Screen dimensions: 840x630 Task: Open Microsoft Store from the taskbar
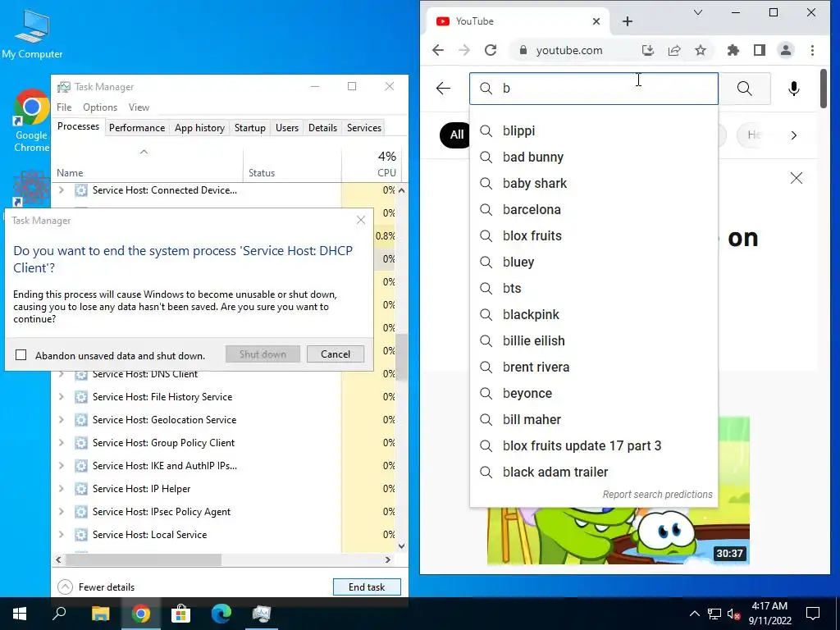pyautogui.click(x=180, y=614)
